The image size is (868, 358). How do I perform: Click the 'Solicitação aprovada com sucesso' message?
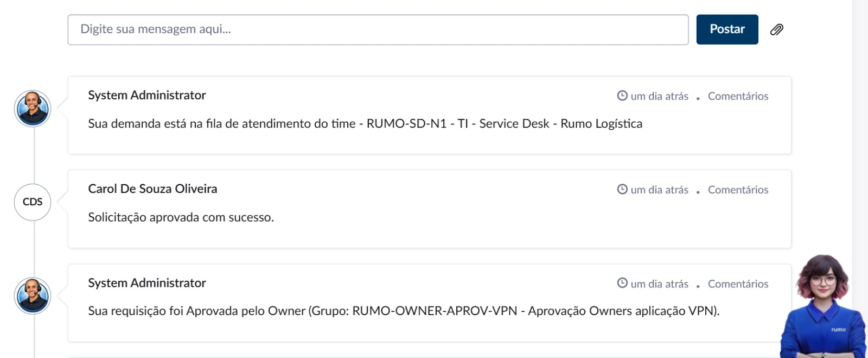[181, 217]
